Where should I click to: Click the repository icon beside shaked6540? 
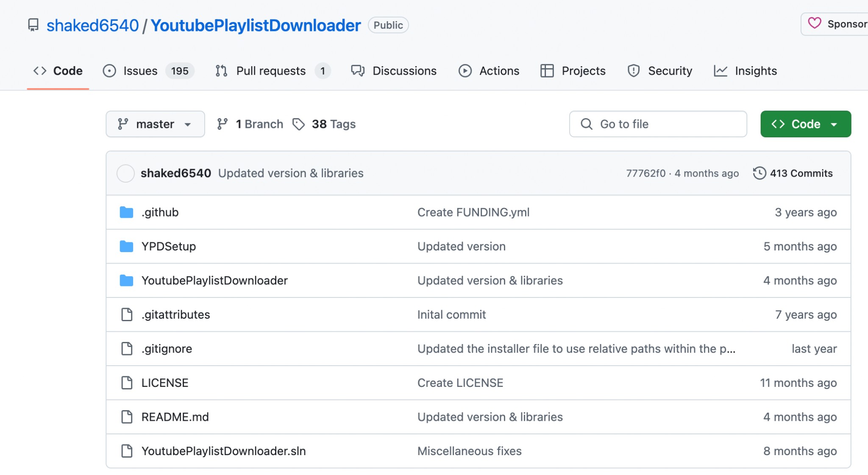pyautogui.click(x=33, y=25)
